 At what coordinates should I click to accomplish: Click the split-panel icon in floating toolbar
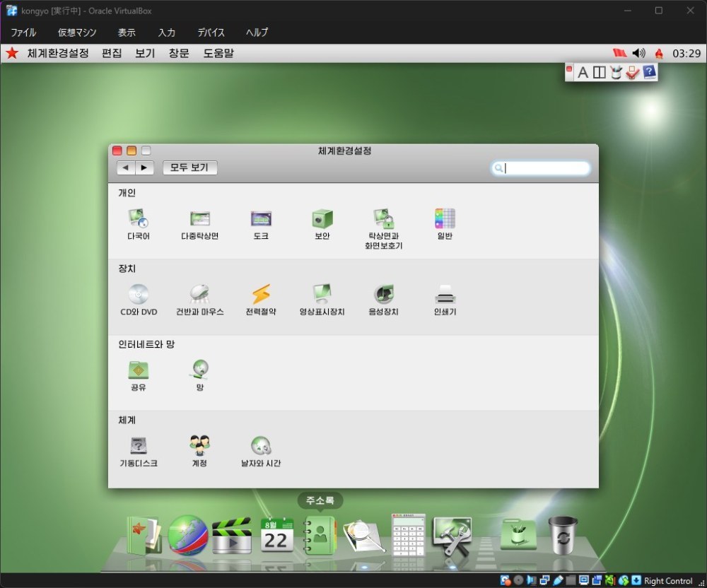click(x=600, y=73)
